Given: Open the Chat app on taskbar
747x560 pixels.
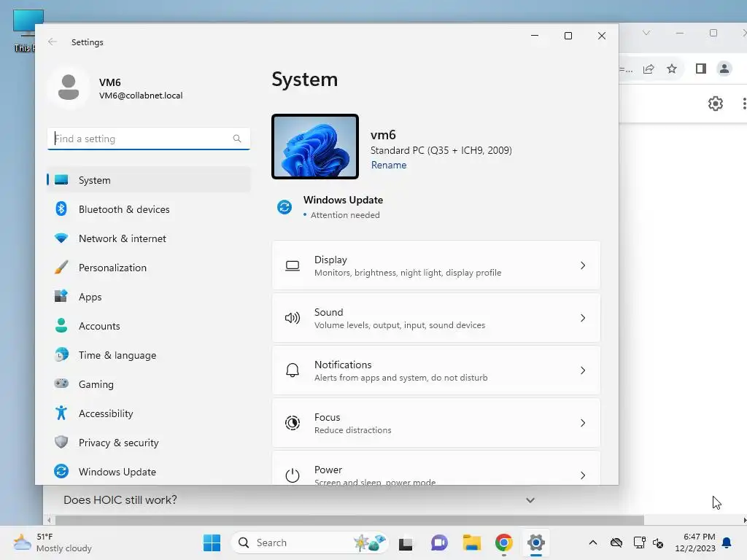Looking at the screenshot, I should coord(438,542).
